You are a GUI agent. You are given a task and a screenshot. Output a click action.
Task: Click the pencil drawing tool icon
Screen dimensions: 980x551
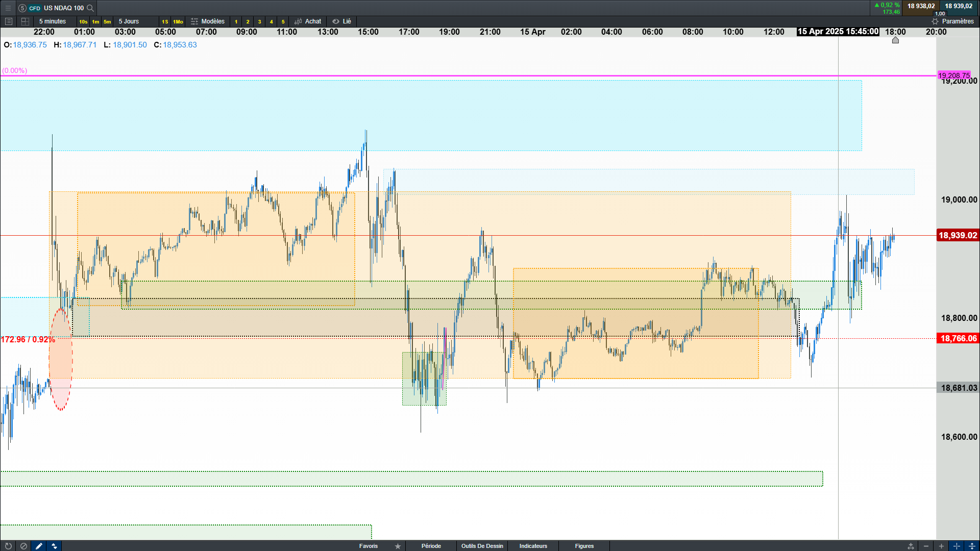tap(39, 546)
